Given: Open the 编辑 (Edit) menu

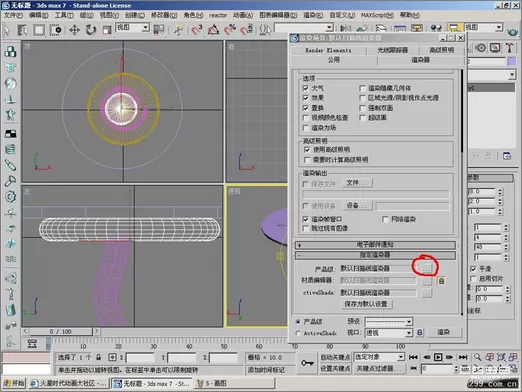Looking at the screenshot, I should pos(39,15).
